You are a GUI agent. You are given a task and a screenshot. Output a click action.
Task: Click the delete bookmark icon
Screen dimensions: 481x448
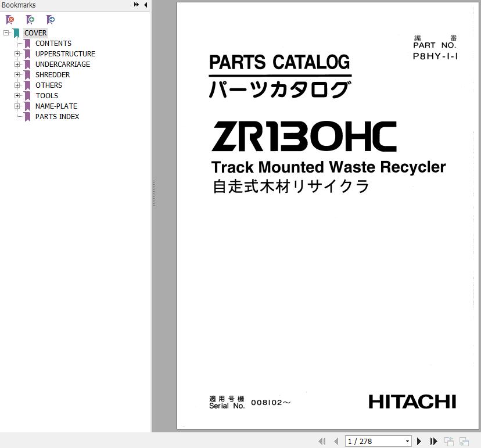tap(10, 20)
